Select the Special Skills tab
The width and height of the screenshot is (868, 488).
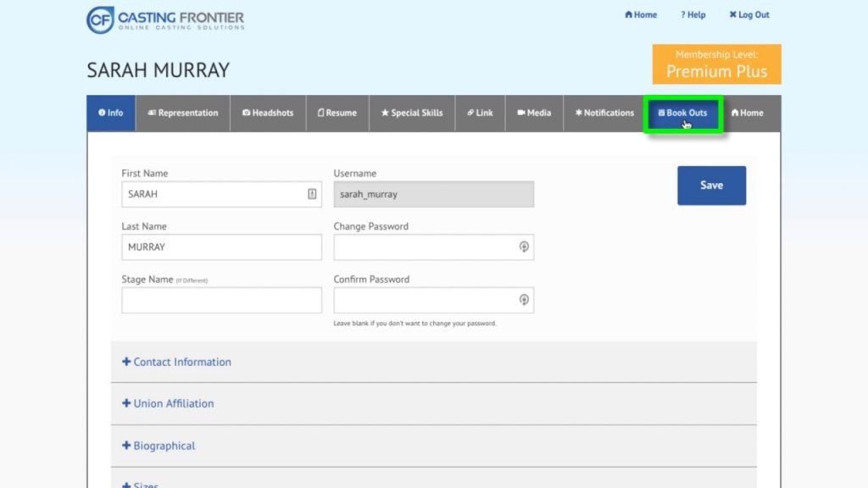click(412, 113)
